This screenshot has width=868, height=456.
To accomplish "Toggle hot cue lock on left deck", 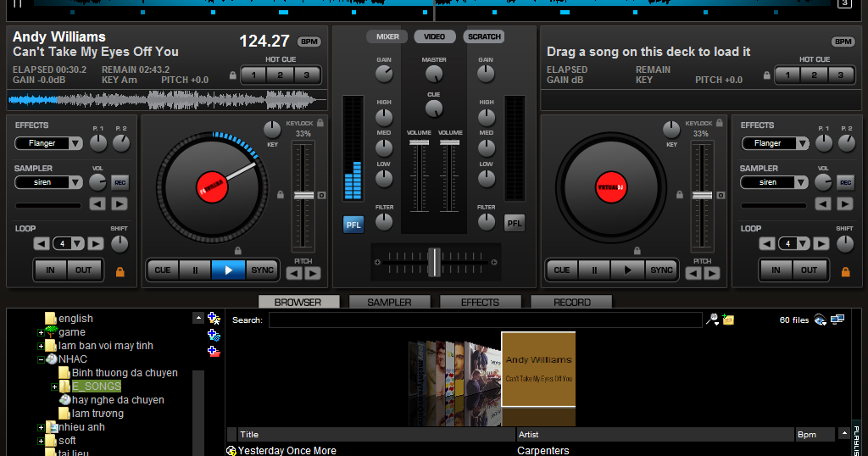I will coord(232,75).
